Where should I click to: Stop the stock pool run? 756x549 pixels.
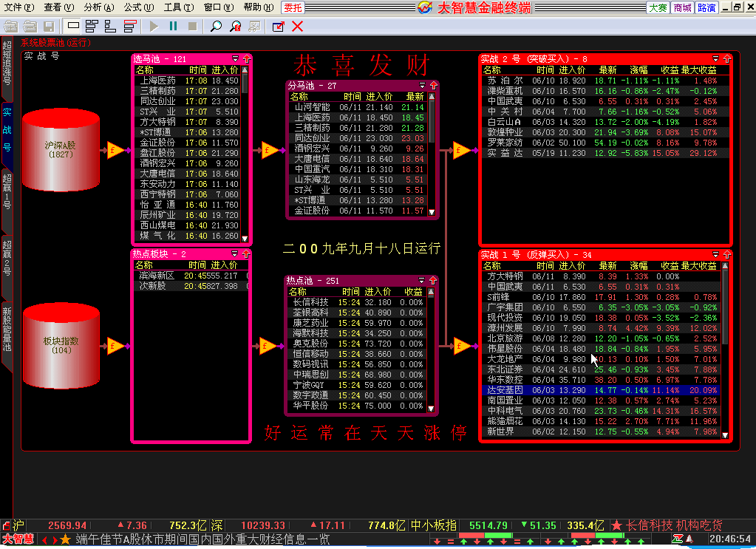(x=192, y=26)
